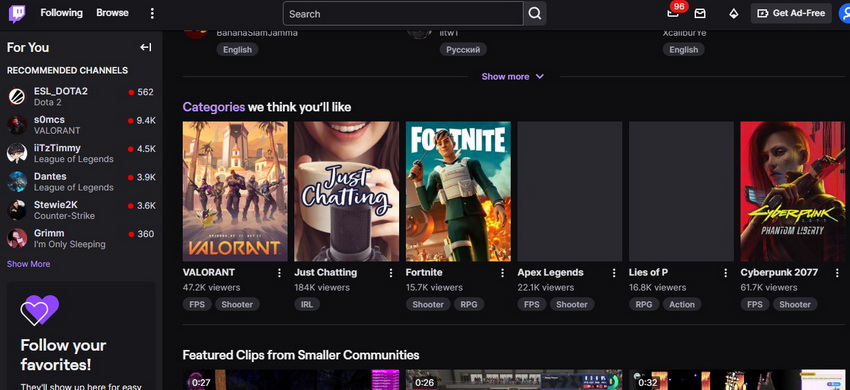Viewport: 850px width, 390px height.
Task: Play the featured clip marked 0:26
Action: [514, 380]
